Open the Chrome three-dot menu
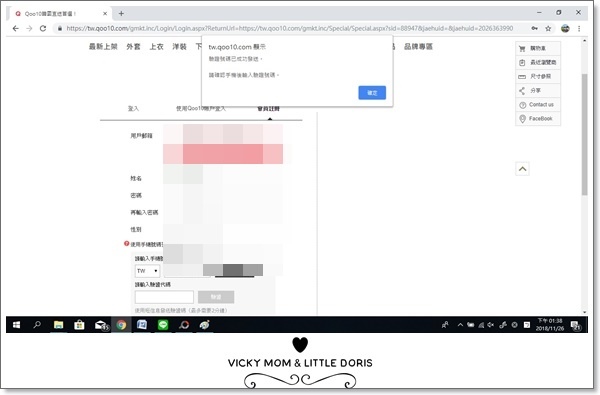The image size is (600, 395). [x=579, y=28]
